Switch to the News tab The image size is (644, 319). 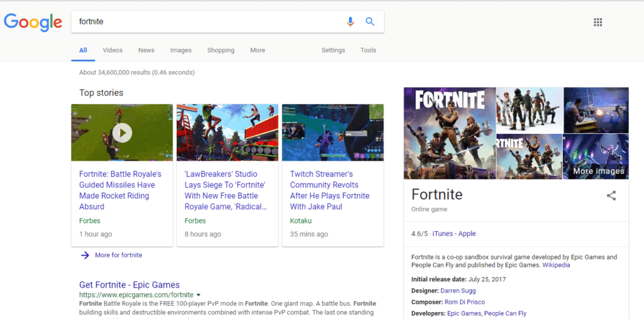click(x=146, y=50)
